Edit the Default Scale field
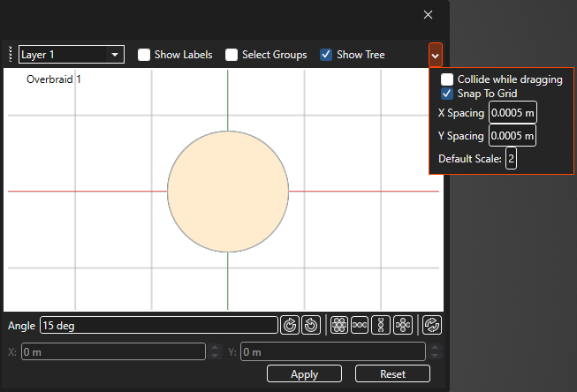577x392 pixels. click(511, 159)
